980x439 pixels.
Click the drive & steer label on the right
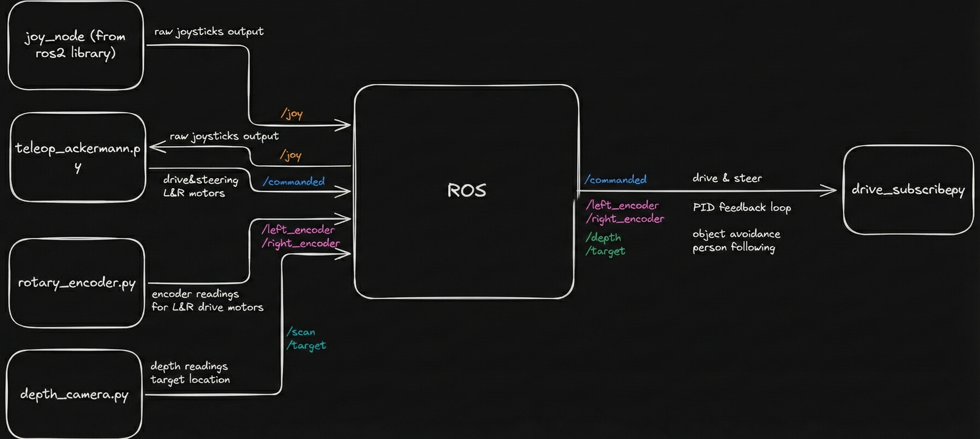tap(728, 178)
